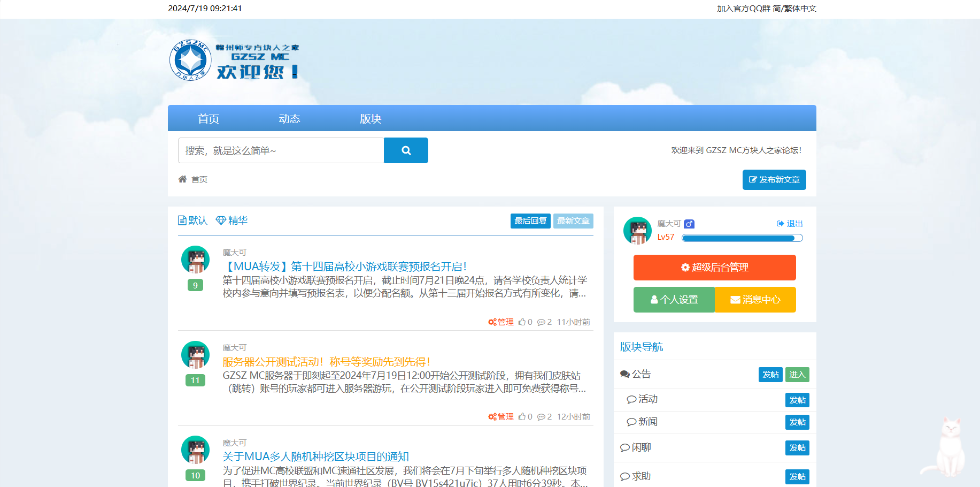This screenshot has height=487, width=980.
Task: Click the comment bubble icon on 服务器公开测试活动 post
Action: [x=541, y=417]
